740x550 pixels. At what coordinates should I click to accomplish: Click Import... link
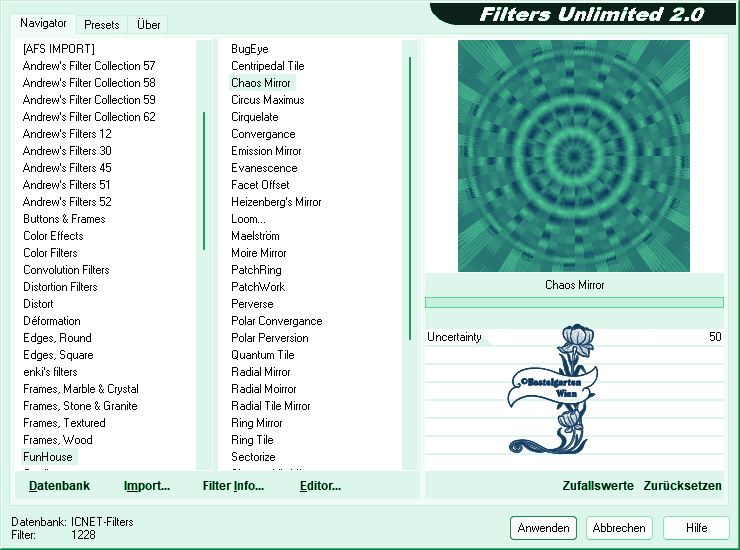(147, 486)
